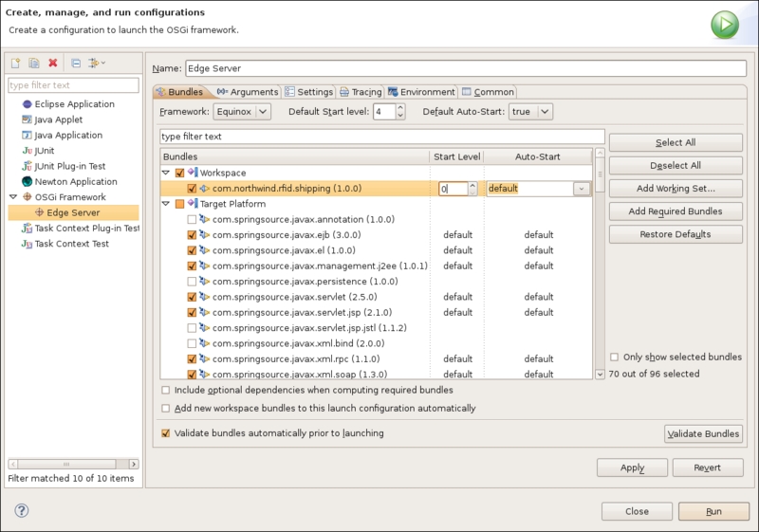The image size is (759, 532).
Task: Click the Deselect All button
Action: coord(676,165)
